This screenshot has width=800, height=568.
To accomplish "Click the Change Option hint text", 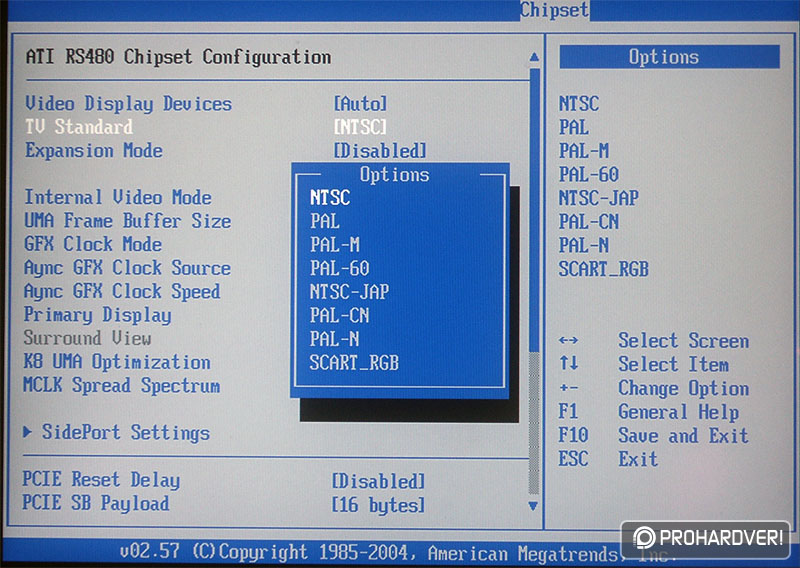I will (684, 388).
